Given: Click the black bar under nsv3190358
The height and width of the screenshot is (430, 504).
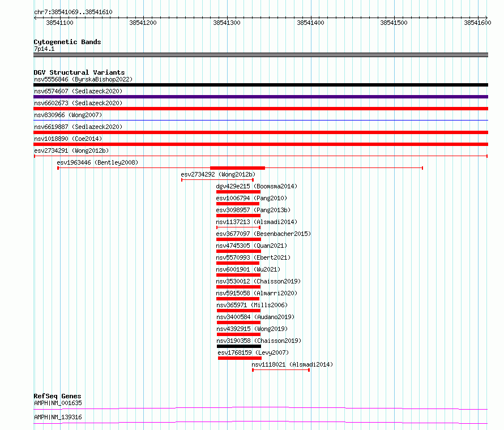Looking at the screenshot, I should [238, 346].
